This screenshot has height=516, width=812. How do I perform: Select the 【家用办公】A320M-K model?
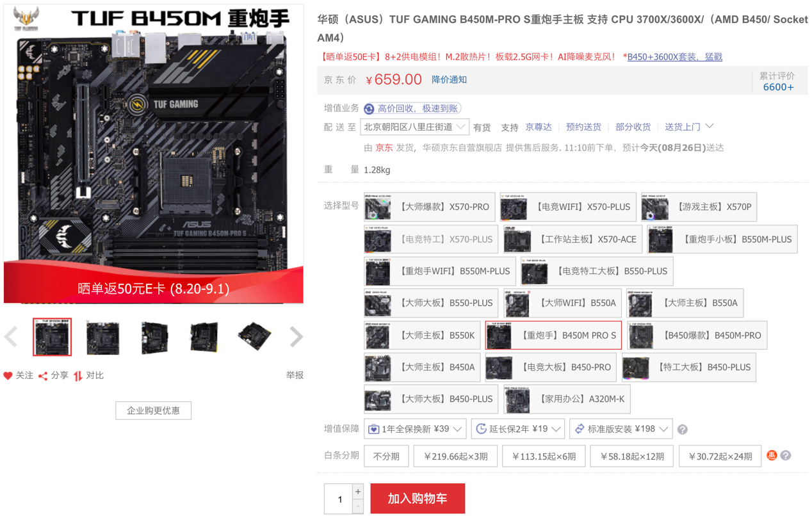click(x=567, y=399)
